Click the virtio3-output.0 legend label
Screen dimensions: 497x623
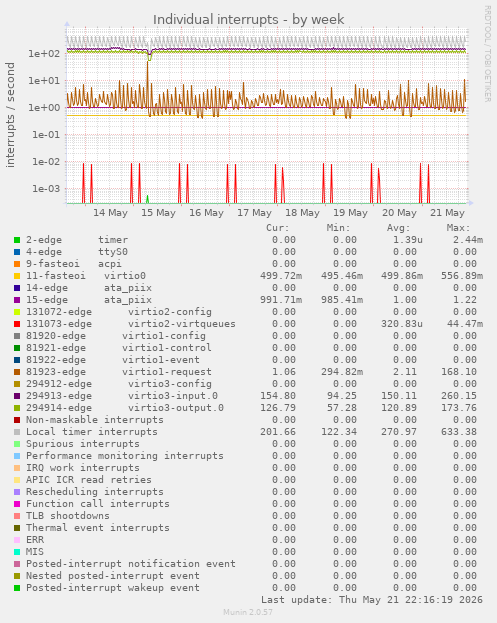[176, 408]
